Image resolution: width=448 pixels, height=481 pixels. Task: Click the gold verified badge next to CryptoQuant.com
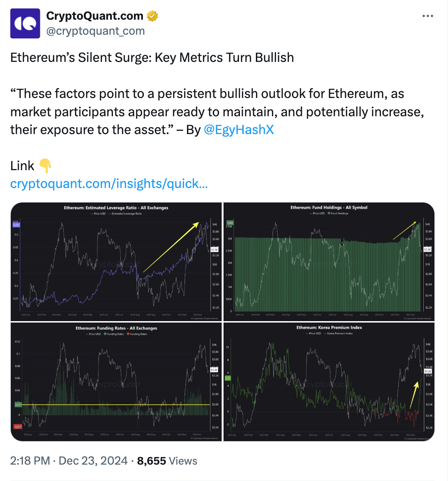click(x=152, y=15)
